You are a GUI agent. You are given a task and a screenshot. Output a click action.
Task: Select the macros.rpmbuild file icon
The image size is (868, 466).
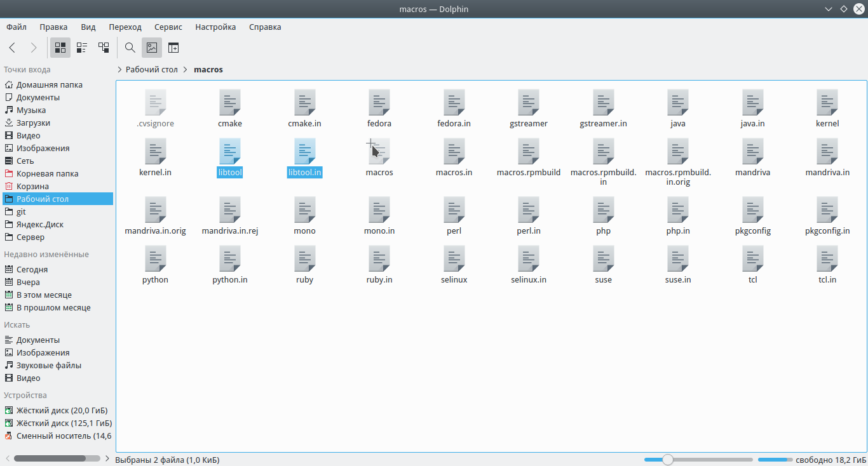[x=529, y=153]
